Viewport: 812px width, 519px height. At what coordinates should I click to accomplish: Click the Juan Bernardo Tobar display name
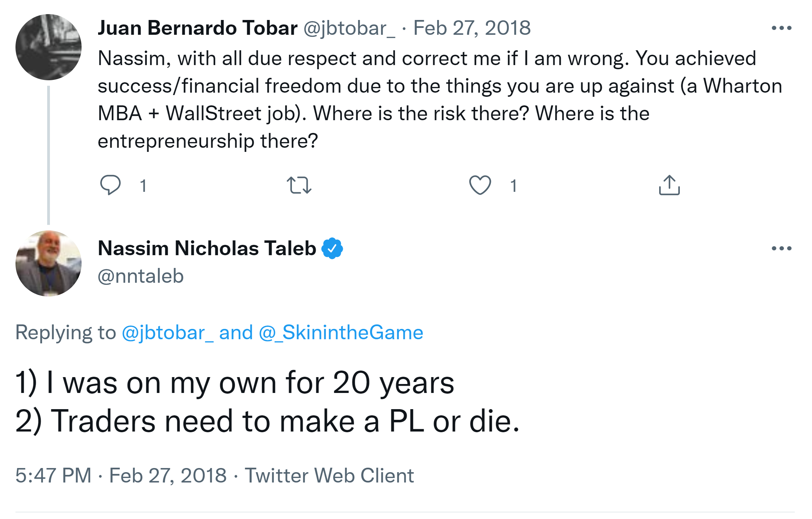coord(198,28)
